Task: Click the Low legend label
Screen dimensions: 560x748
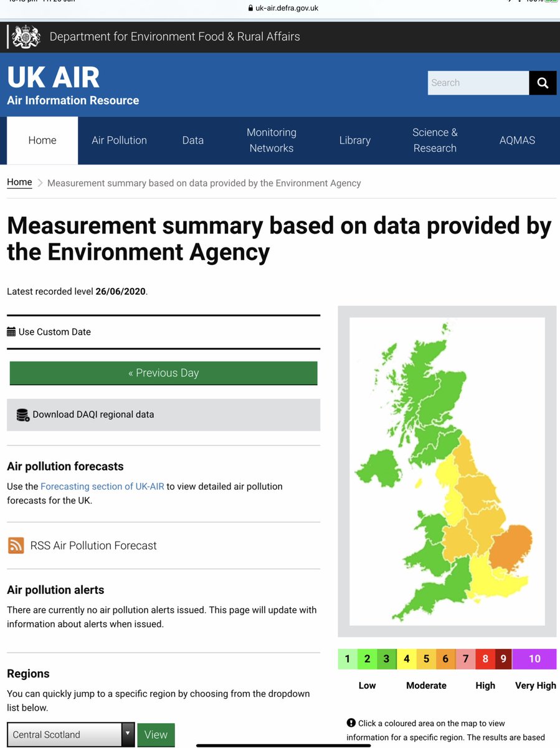Action: [x=368, y=686]
